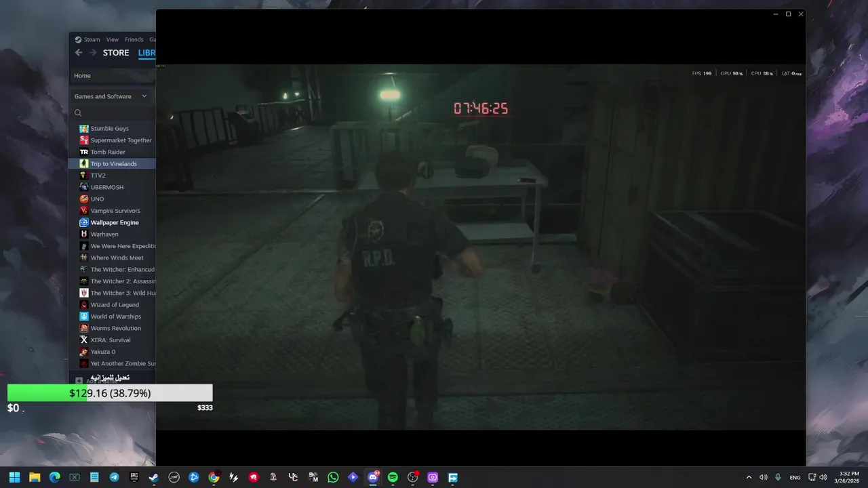
Task: Open the Windows Start menu
Action: coord(14,477)
